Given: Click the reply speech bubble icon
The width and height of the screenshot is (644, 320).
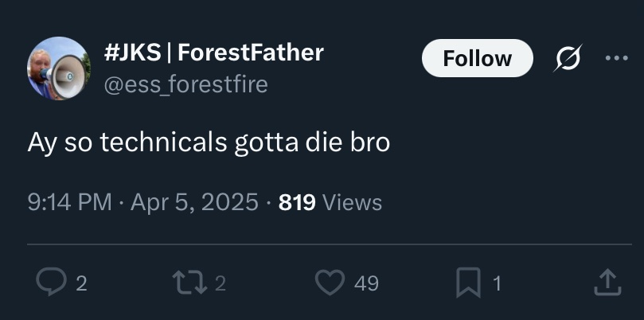Looking at the screenshot, I should coord(51,282).
